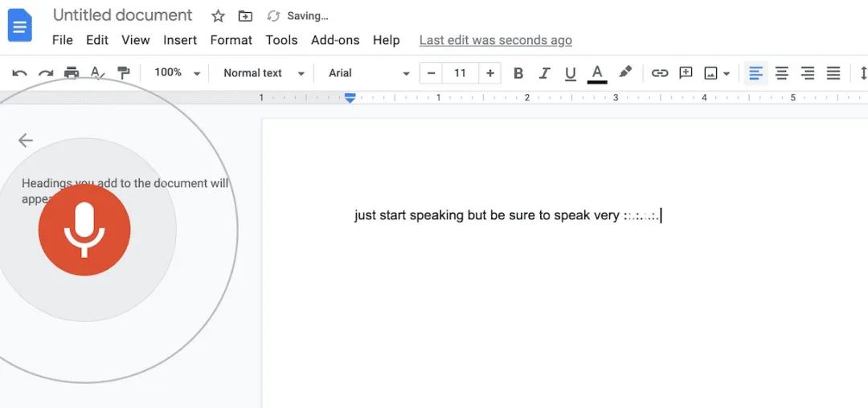The image size is (868, 408).
Task: Toggle italic formatting
Action: tap(544, 73)
